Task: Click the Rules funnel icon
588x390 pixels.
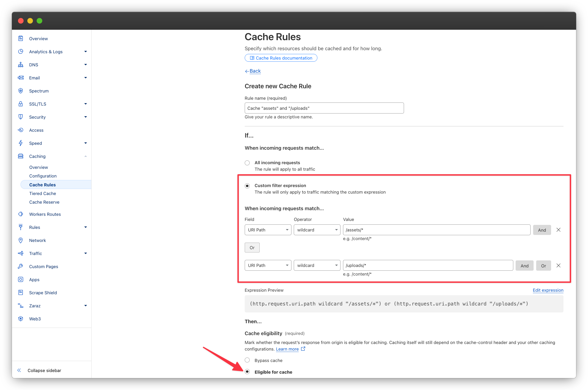Action: (21, 227)
